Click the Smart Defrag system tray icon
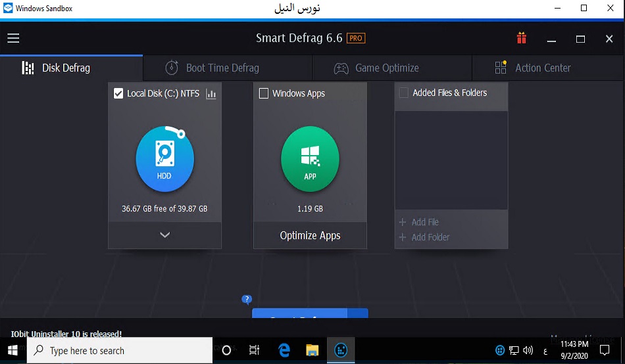This screenshot has height=364, width=625. pos(500,350)
